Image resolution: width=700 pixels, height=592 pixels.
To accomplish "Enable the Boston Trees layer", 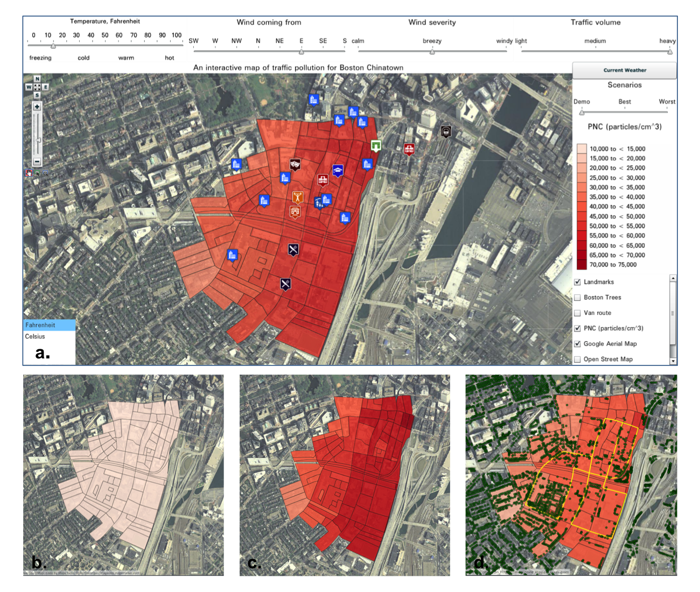I will [x=578, y=298].
